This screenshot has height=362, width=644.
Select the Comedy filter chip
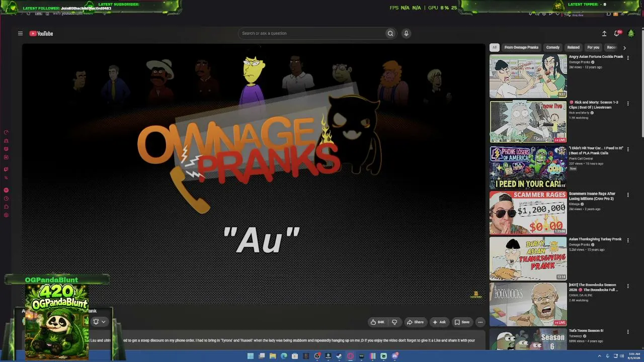click(x=553, y=48)
